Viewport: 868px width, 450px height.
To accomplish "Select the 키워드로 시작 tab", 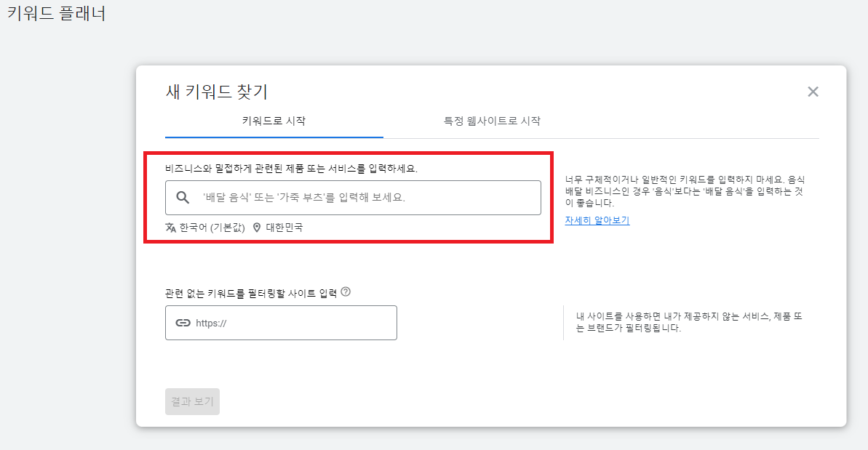I will (x=275, y=119).
